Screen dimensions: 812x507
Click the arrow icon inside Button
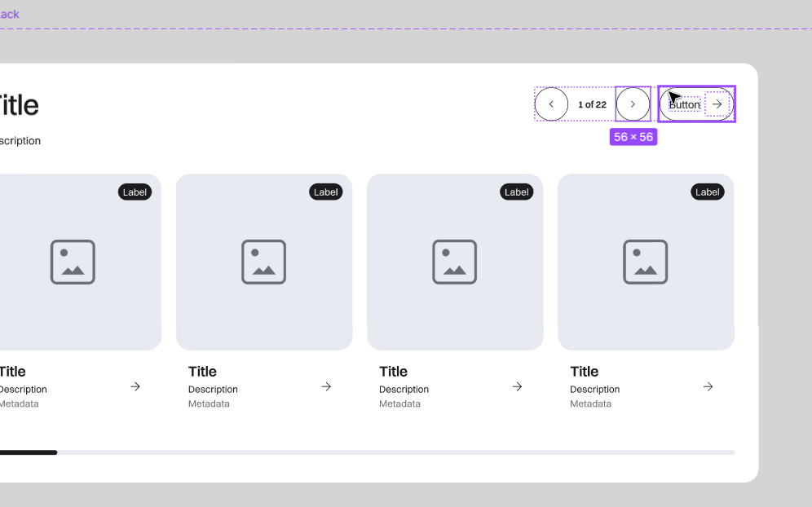(717, 104)
